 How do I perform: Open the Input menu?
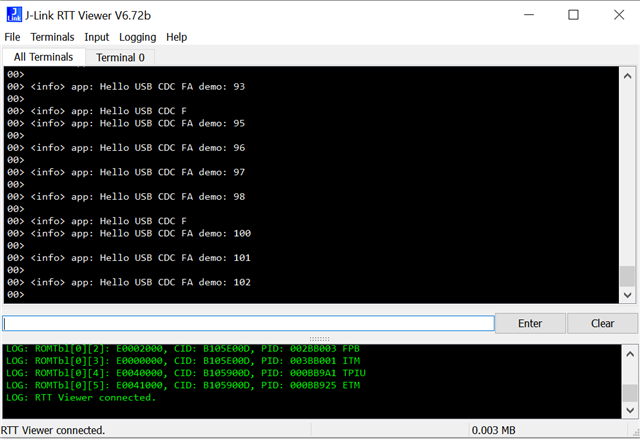97,37
